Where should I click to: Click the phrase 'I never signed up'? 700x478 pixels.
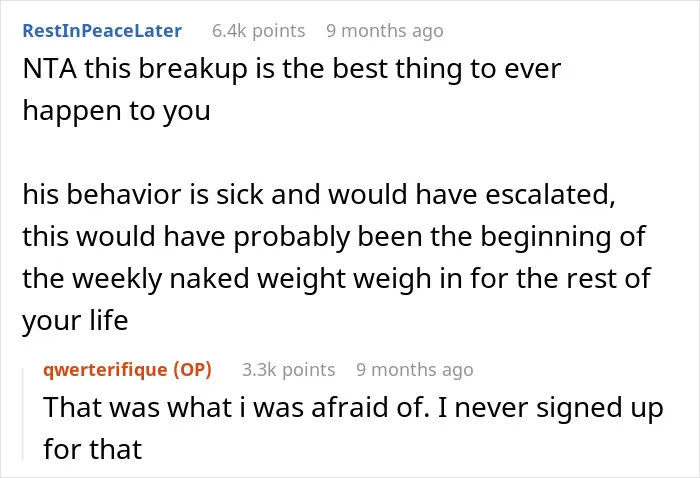(x=550, y=409)
